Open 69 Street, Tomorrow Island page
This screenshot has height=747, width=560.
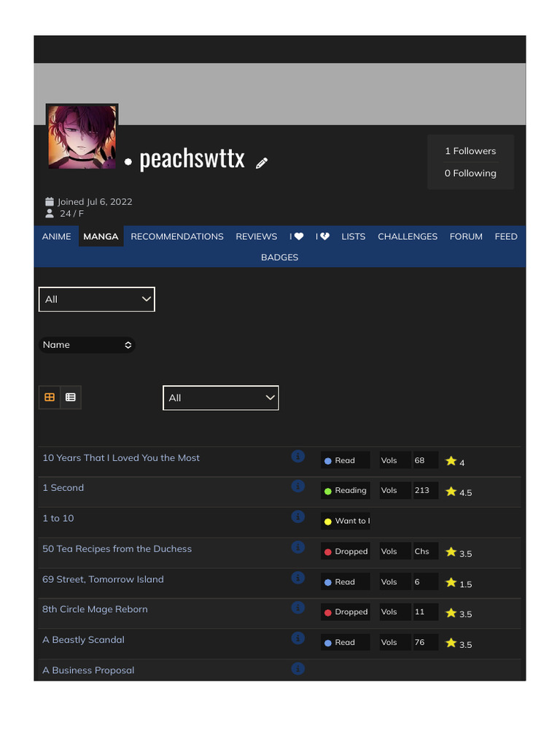[x=103, y=579]
